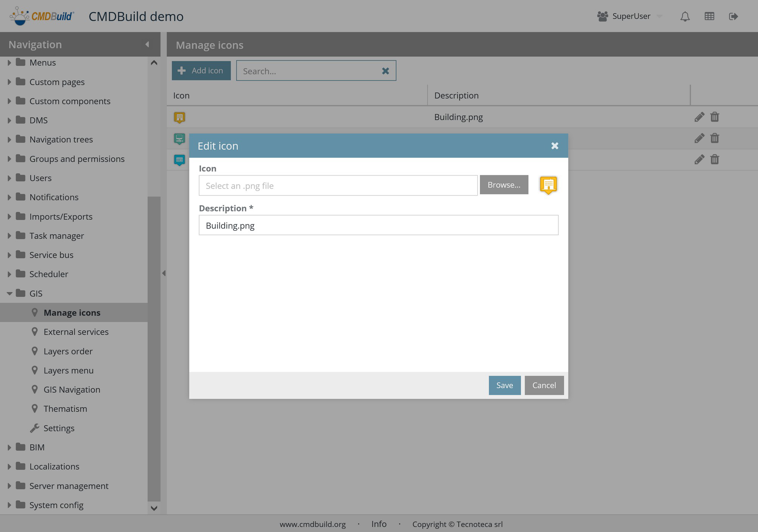Click trash icon in third table row
Screen dimensions: 758x532
click(x=715, y=160)
